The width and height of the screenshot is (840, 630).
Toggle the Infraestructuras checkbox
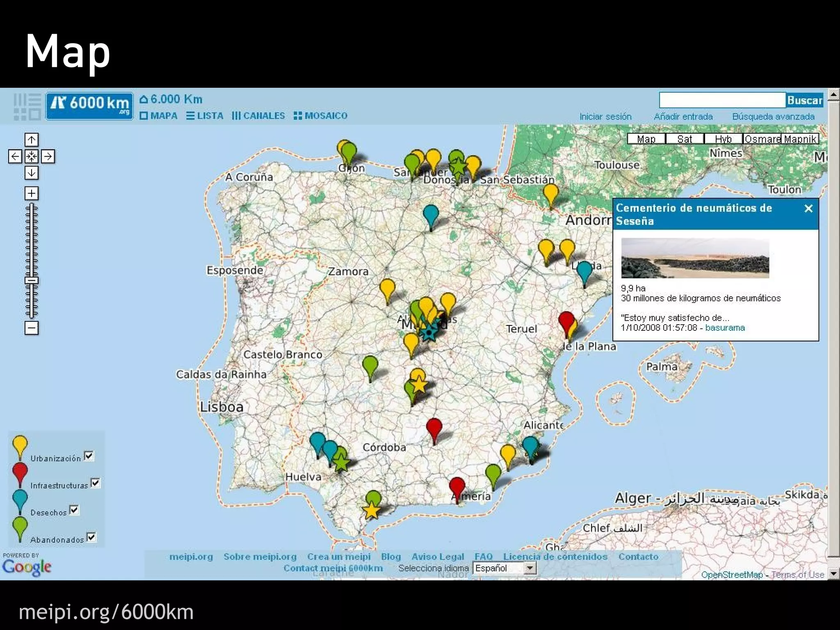96,483
